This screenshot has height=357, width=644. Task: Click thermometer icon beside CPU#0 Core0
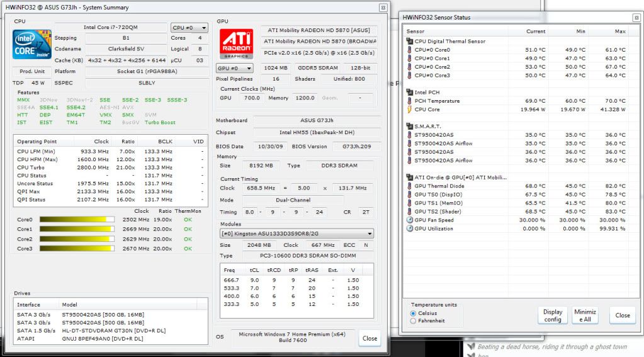[x=409, y=50]
